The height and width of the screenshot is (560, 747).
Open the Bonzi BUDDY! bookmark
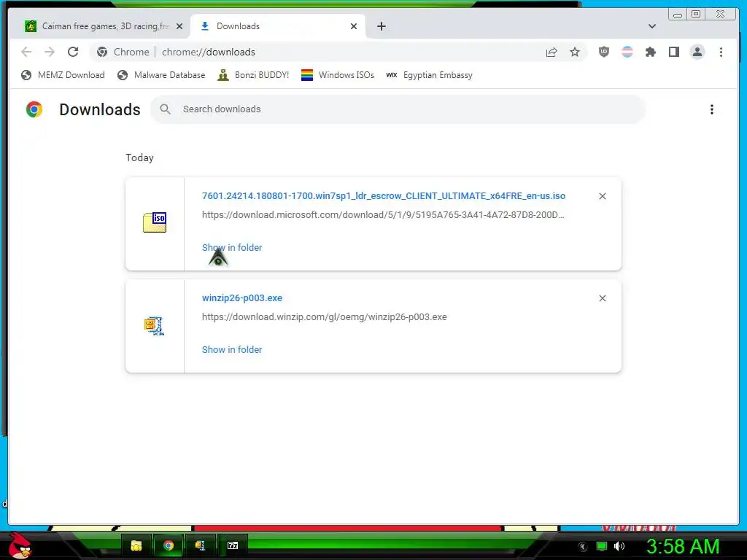(253, 75)
